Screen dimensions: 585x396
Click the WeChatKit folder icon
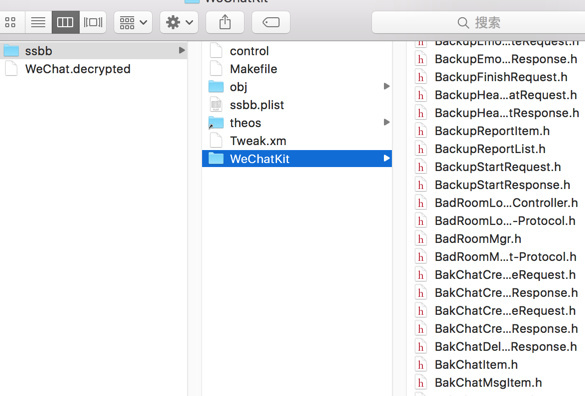pos(216,158)
